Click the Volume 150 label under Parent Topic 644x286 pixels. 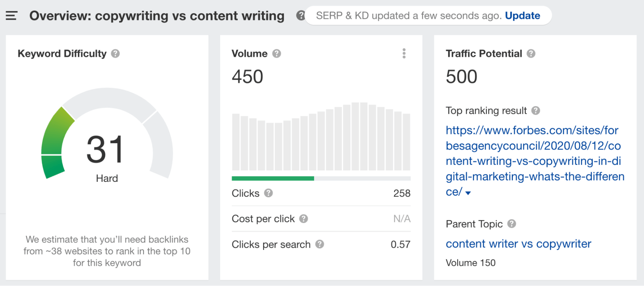[470, 263]
